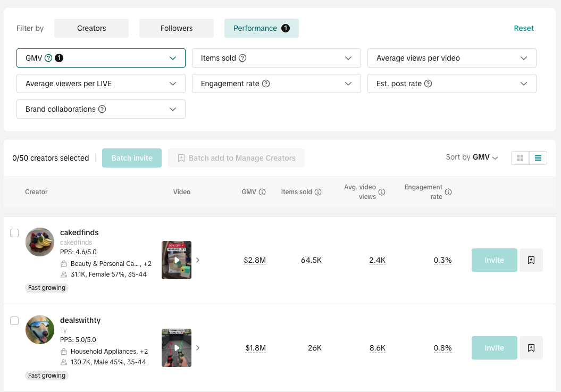Switch to list view layout icon
Screen dimensions: 561x392
pyautogui.click(x=538, y=158)
